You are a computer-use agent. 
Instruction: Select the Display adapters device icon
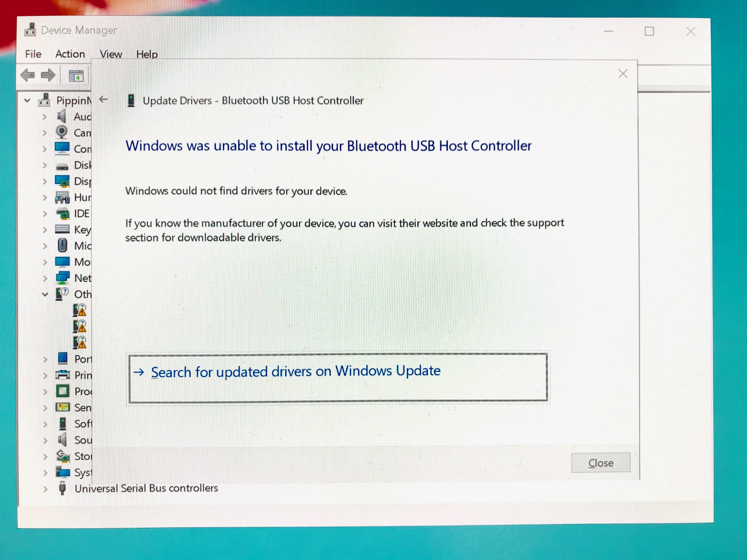(x=63, y=181)
